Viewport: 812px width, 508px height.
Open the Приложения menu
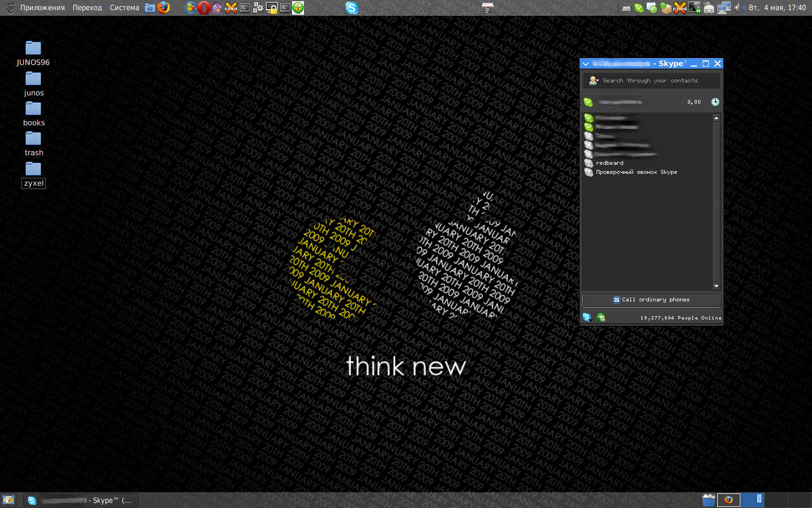click(42, 7)
